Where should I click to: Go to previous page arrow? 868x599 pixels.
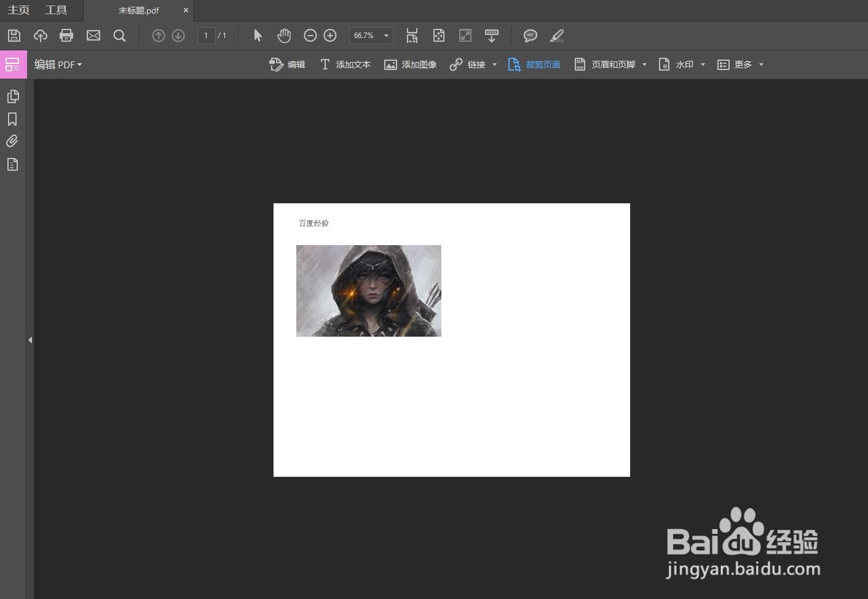pos(159,36)
